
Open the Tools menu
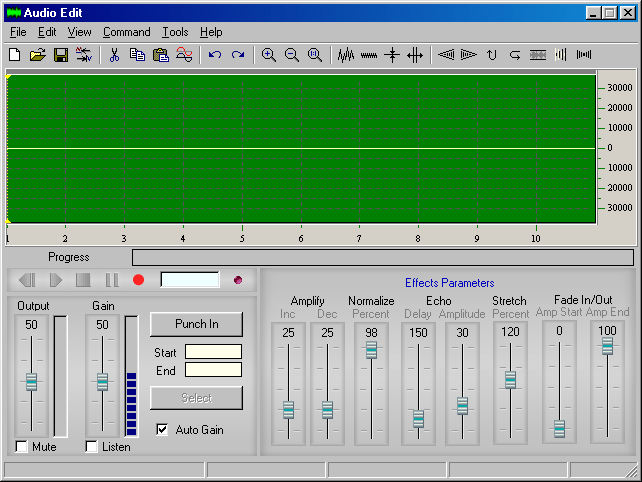pos(175,32)
